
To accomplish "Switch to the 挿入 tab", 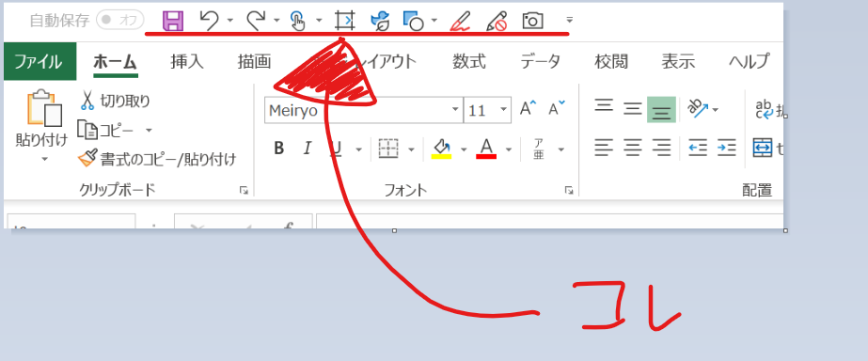I will coord(187,61).
